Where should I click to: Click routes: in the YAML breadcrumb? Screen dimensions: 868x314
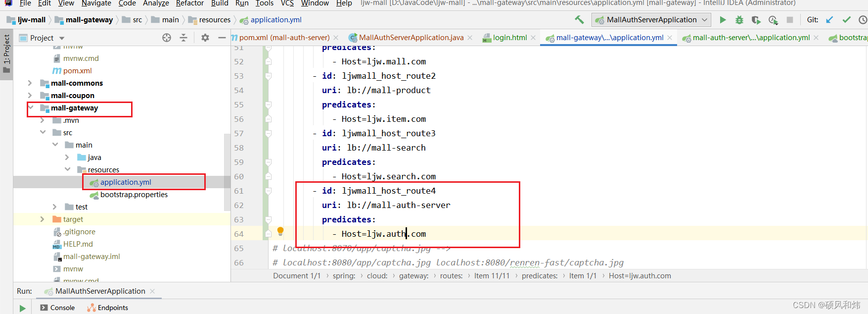451,276
